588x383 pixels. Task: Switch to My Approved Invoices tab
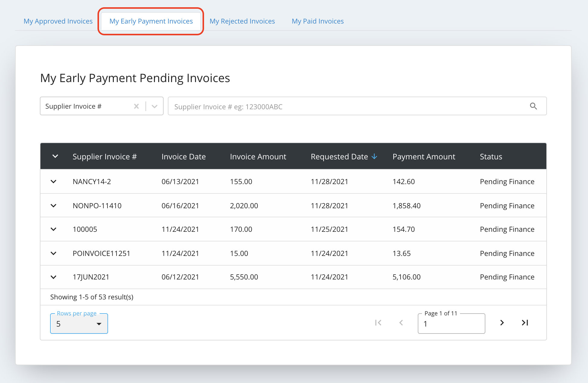[58, 21]
